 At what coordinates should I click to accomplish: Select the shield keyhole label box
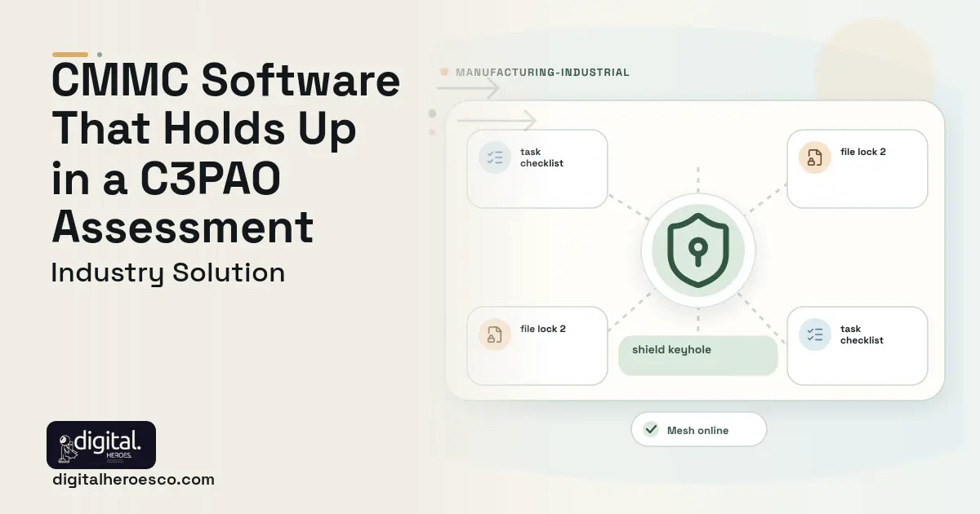click(x=698, y=356)
